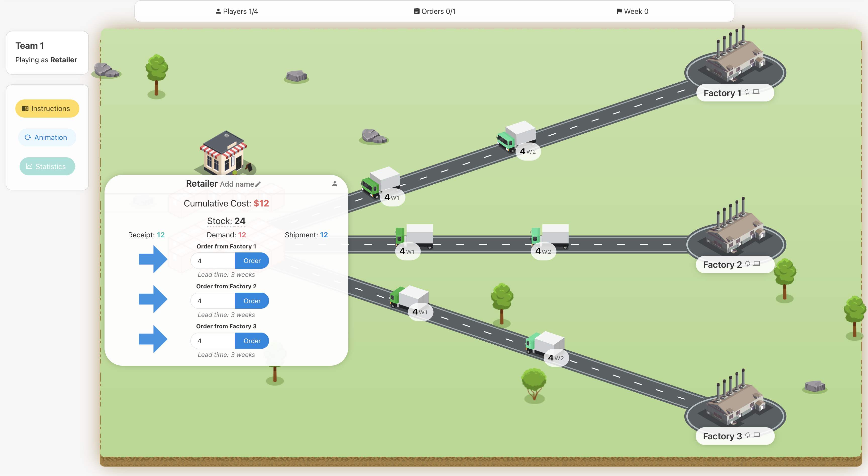The height and width of the screenshot is (476, 868).
Task: Click the laptop icon beside Factory 1
Action: coord(756,92)
